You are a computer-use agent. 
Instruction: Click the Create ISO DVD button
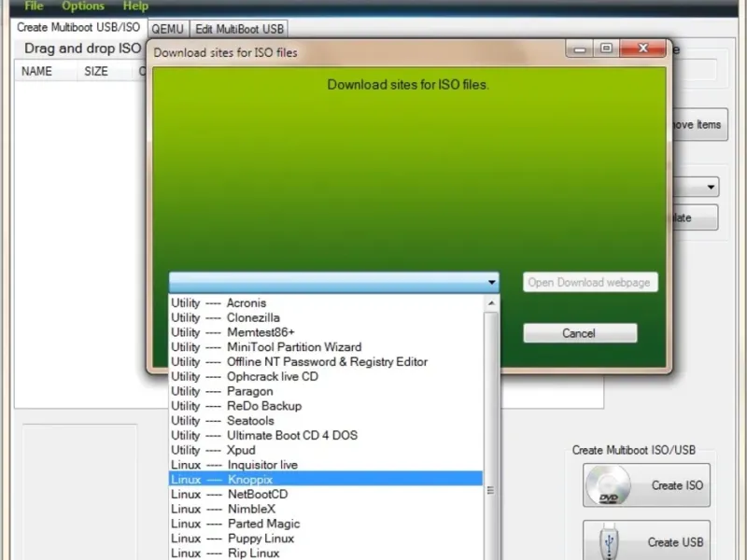(646, 485)
